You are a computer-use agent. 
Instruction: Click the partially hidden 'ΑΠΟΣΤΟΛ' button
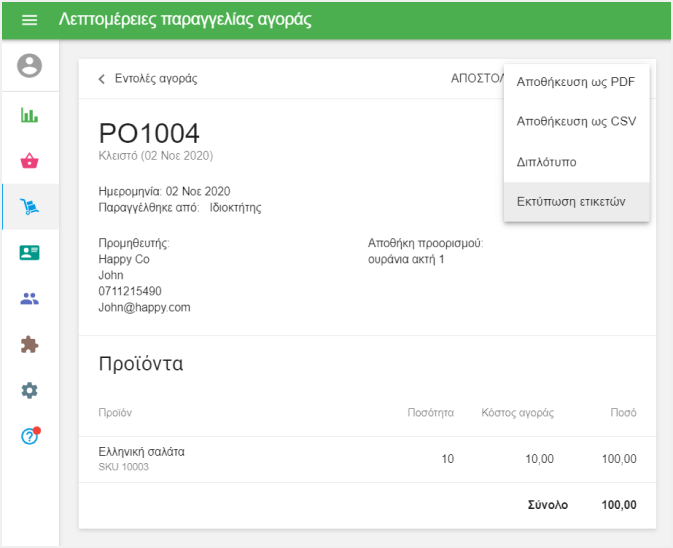tap(476, 79)
